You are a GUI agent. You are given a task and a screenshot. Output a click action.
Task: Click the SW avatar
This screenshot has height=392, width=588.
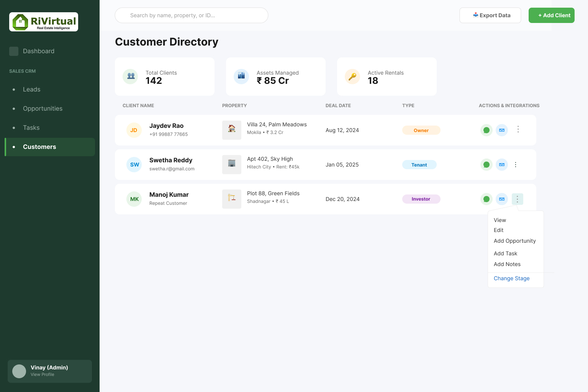(x=134, y=165)
